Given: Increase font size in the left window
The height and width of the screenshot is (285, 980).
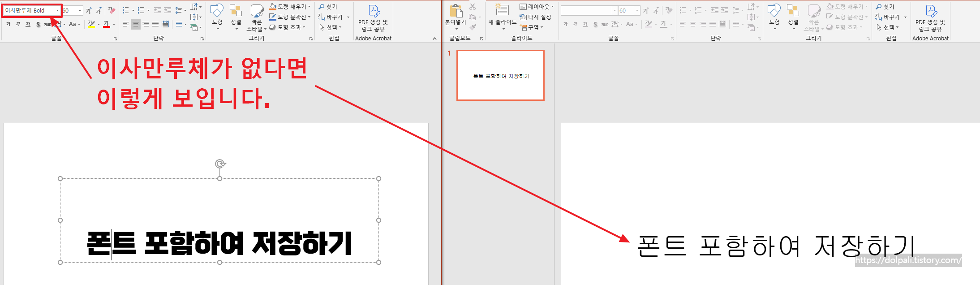Looking at the screenshot, I should pos(89,10).
